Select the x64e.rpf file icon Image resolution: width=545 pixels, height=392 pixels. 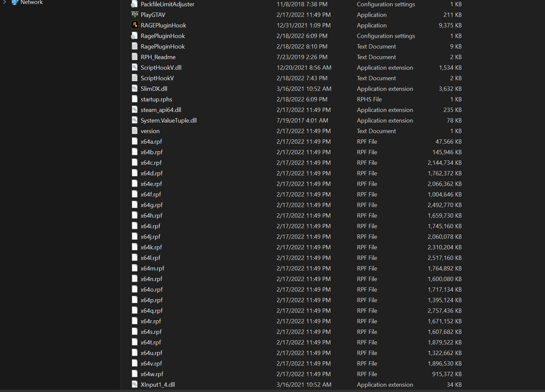pyautogui.click(x=135, y=184)
